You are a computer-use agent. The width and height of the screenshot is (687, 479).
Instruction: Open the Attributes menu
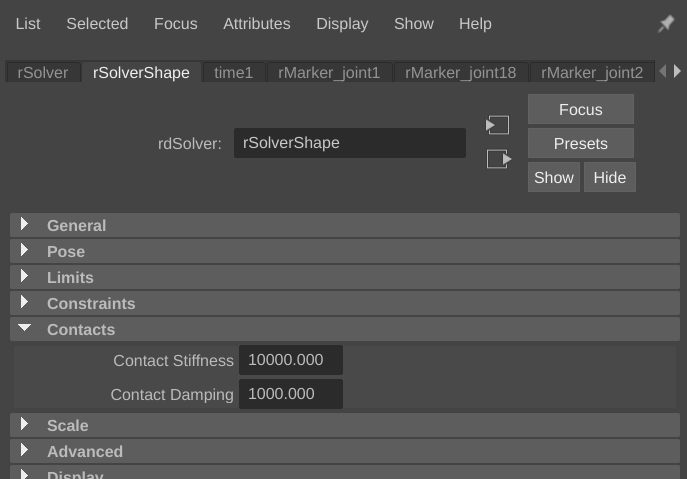[x=256, y=24]
